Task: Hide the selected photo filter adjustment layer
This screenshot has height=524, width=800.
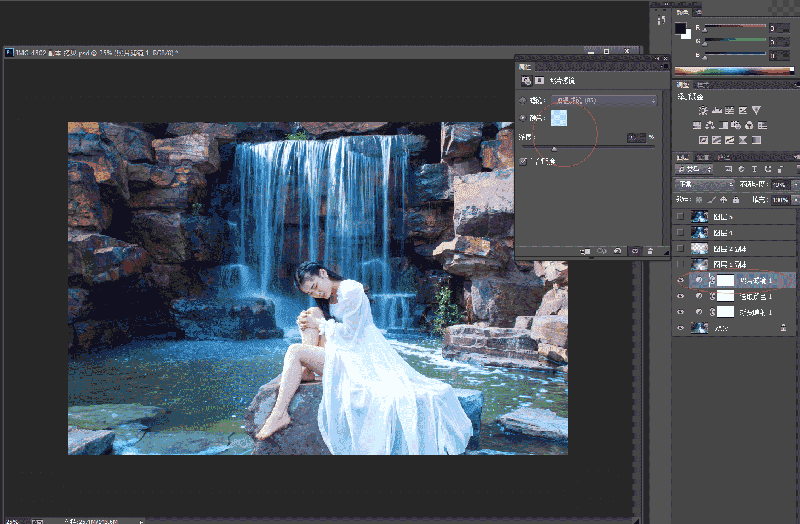Action: (x=681, y=281)
